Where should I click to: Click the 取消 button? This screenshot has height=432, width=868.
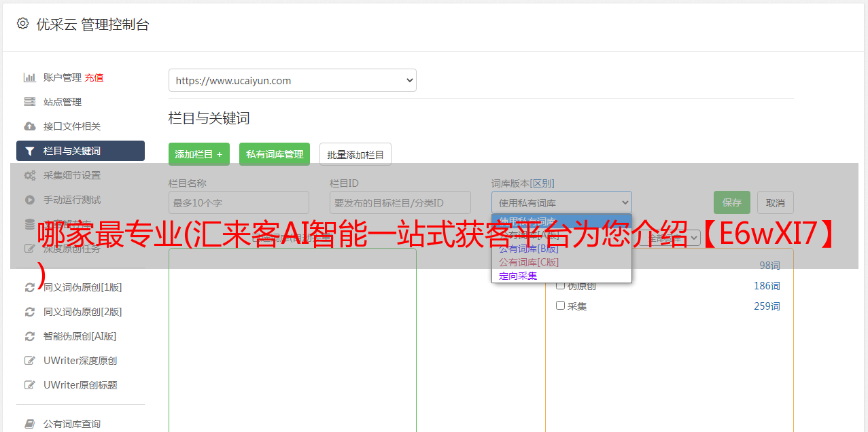click(x=776, y=202)
